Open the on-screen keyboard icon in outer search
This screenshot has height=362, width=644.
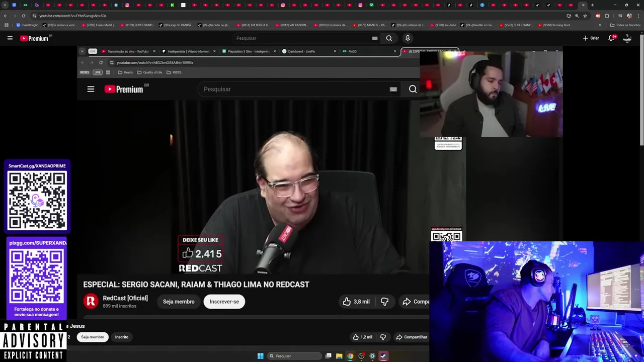[375, 38]
